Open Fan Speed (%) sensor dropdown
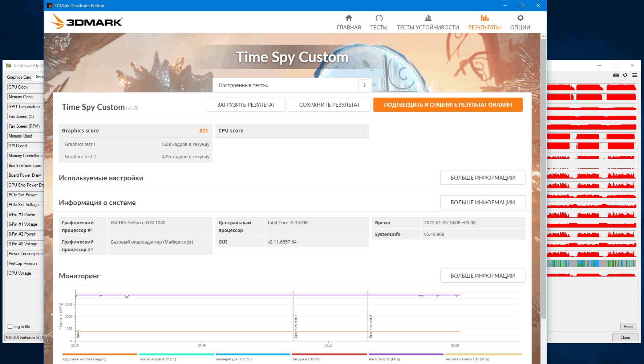This screenshot has height=364, width=644. point(25,116)
